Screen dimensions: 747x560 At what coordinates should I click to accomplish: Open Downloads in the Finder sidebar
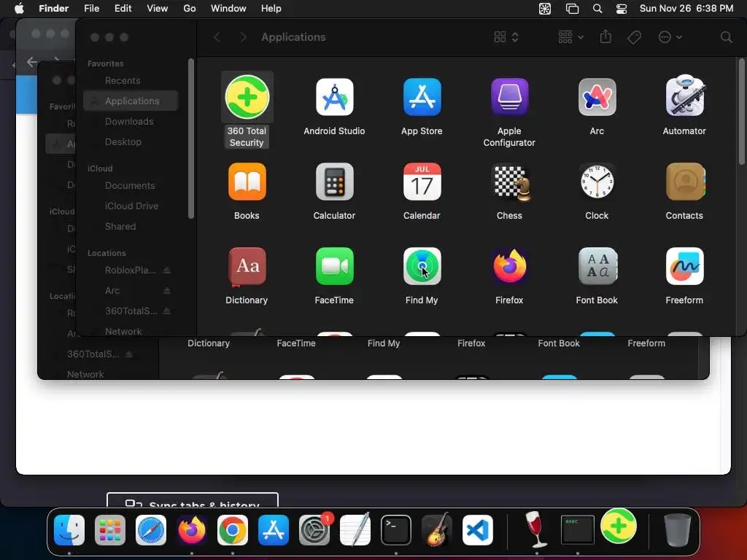pos(131,122)
